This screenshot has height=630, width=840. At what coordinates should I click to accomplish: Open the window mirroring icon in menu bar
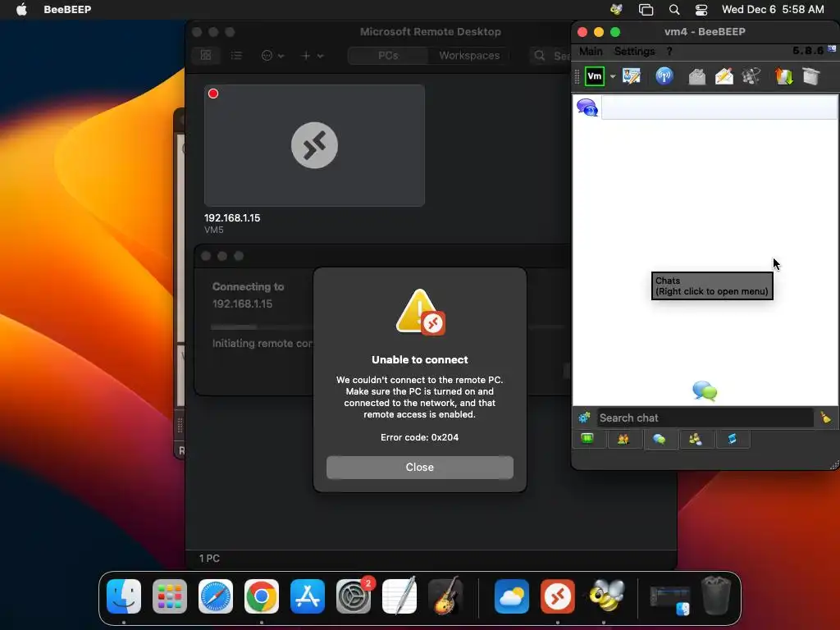[x=646, y=10]
